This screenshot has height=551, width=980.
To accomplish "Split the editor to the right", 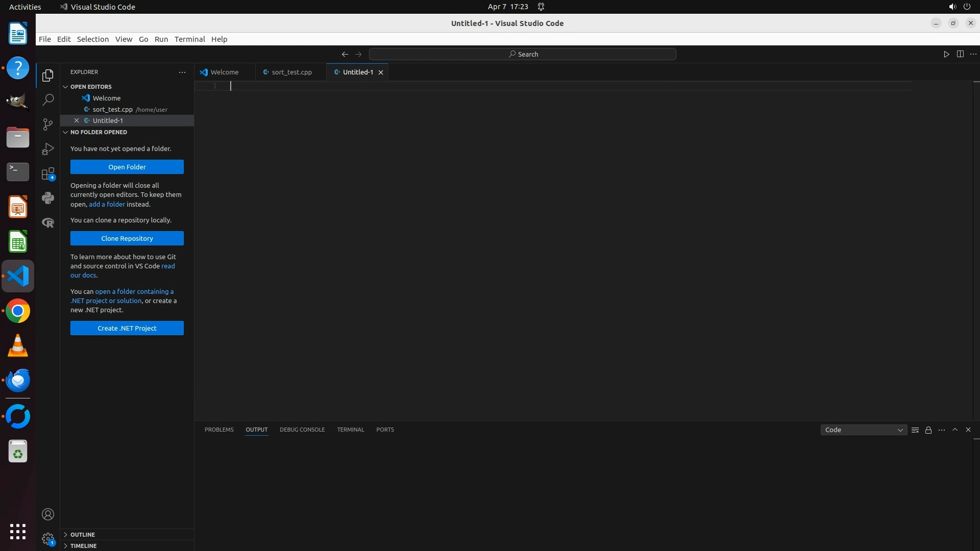I will coord(960,54).
